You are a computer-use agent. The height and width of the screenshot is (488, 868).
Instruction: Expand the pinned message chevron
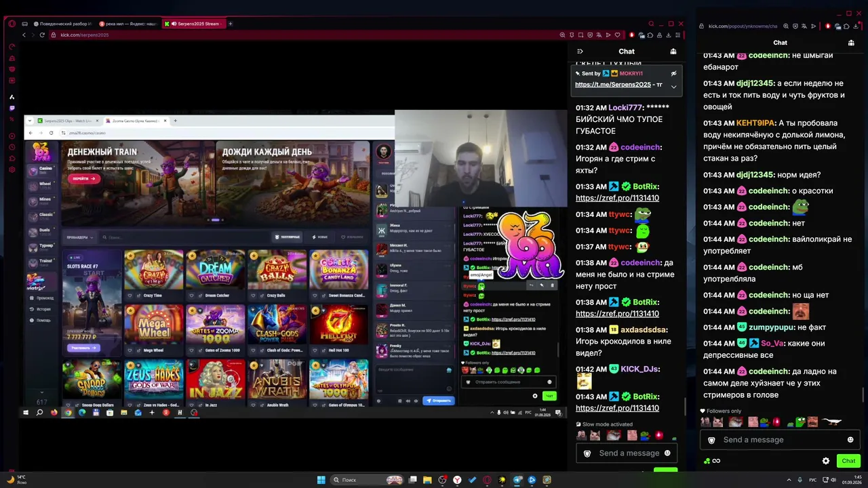click(673, 86)
